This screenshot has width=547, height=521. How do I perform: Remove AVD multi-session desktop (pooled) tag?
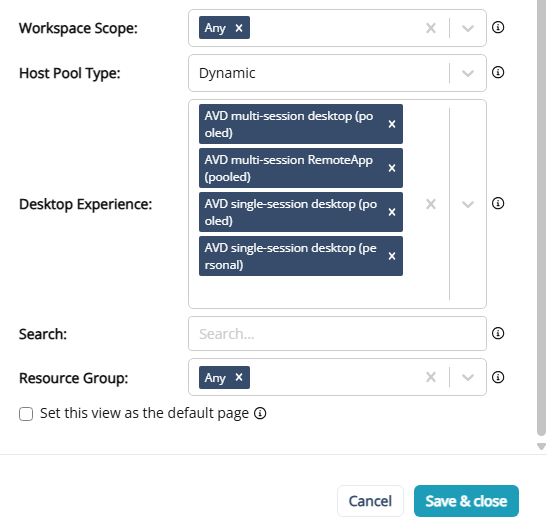click(392, 124)
